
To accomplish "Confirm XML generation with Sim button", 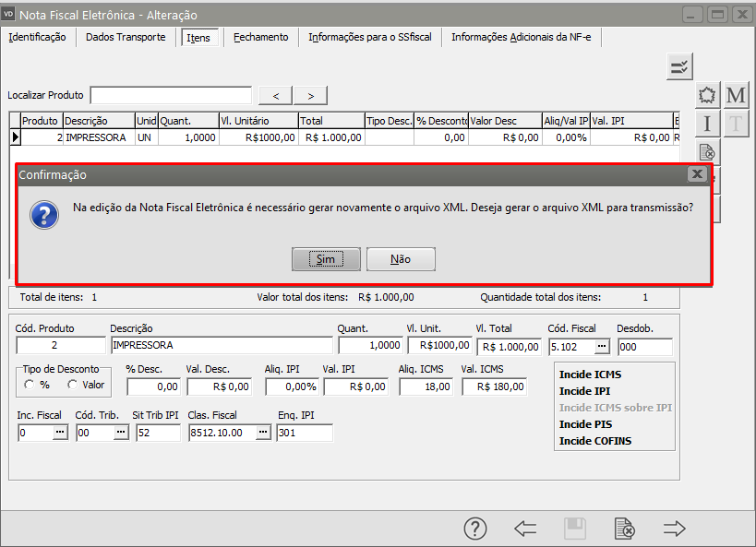I will tap(326, 259).
